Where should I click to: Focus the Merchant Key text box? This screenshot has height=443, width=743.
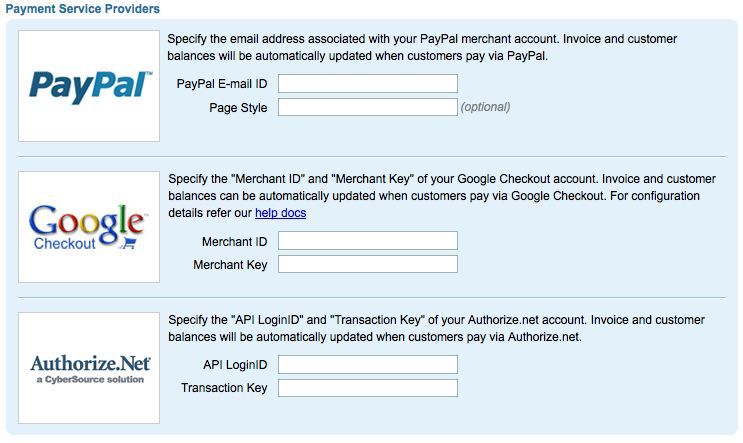click(367, 264)
